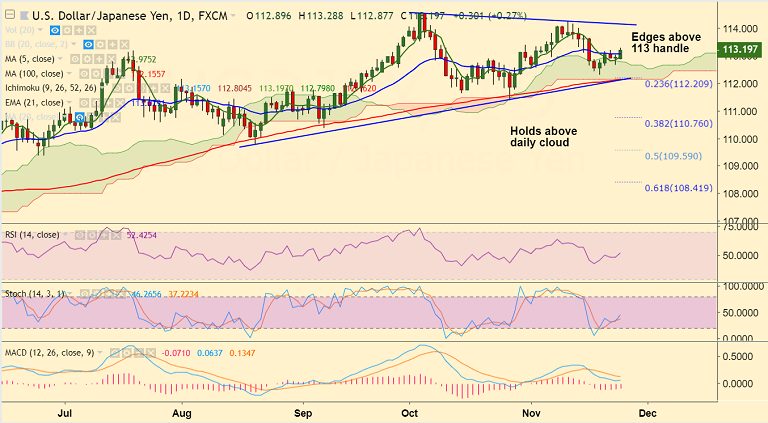This screenshot has width=768, height=423.
Task: Click the plus icon for RSI (14, close)
Action: tap(104, 235)
